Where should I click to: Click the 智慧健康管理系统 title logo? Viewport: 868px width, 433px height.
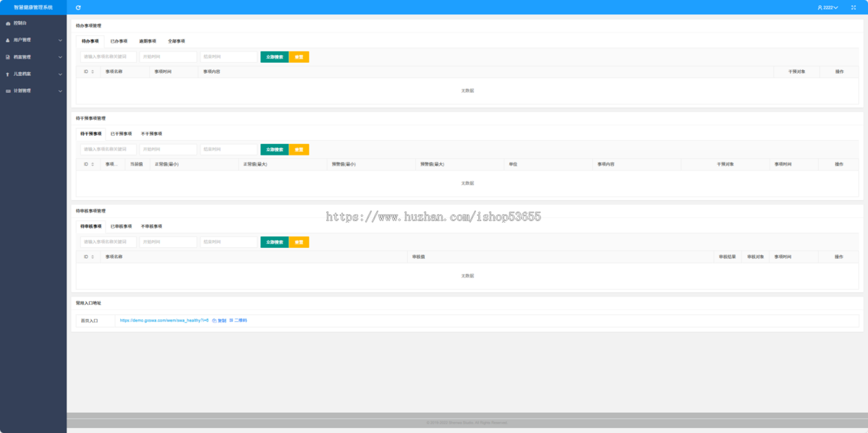tap(33, 7)
